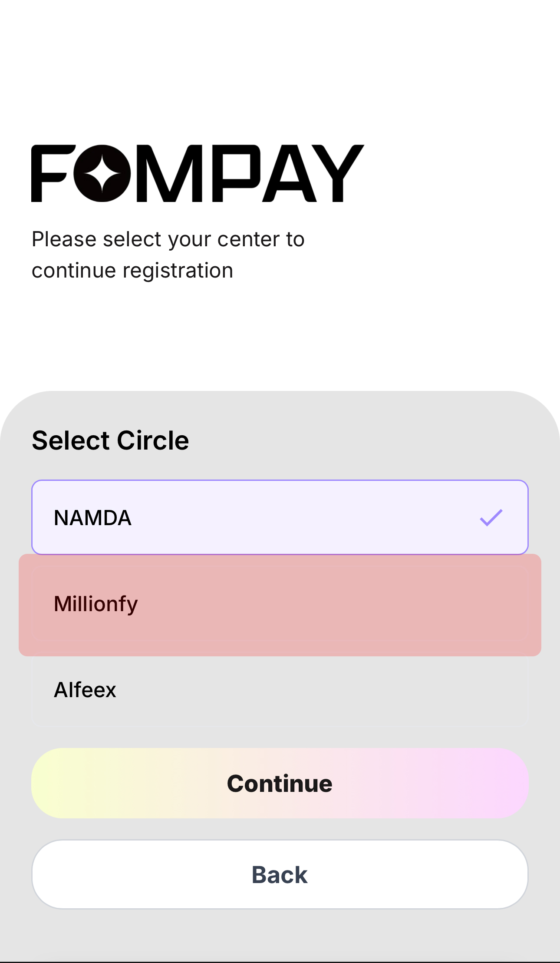Click the 'Please select your center' instruction text

(x=168, y=239)
